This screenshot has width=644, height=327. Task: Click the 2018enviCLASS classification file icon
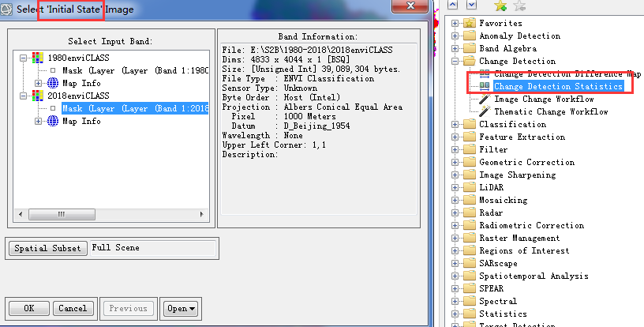tap(38, 96)
